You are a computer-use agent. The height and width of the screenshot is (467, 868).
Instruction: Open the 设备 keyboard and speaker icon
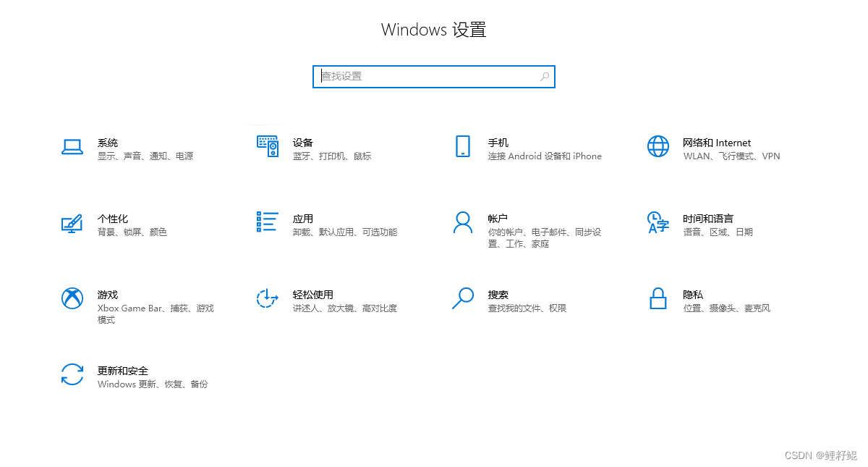pos(268,146)
